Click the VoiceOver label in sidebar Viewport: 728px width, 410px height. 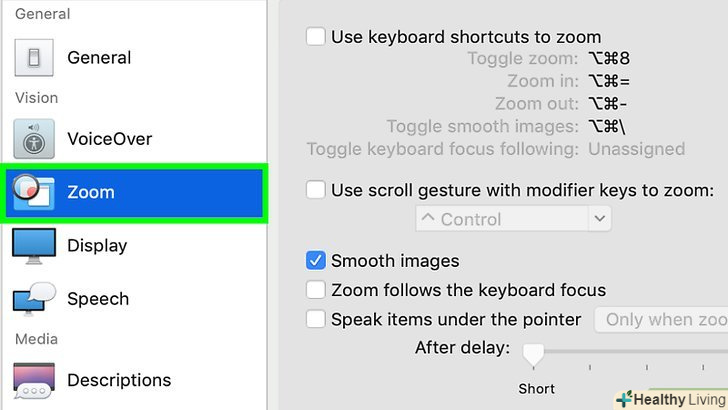pyautogui.click(x=110, y=139)
